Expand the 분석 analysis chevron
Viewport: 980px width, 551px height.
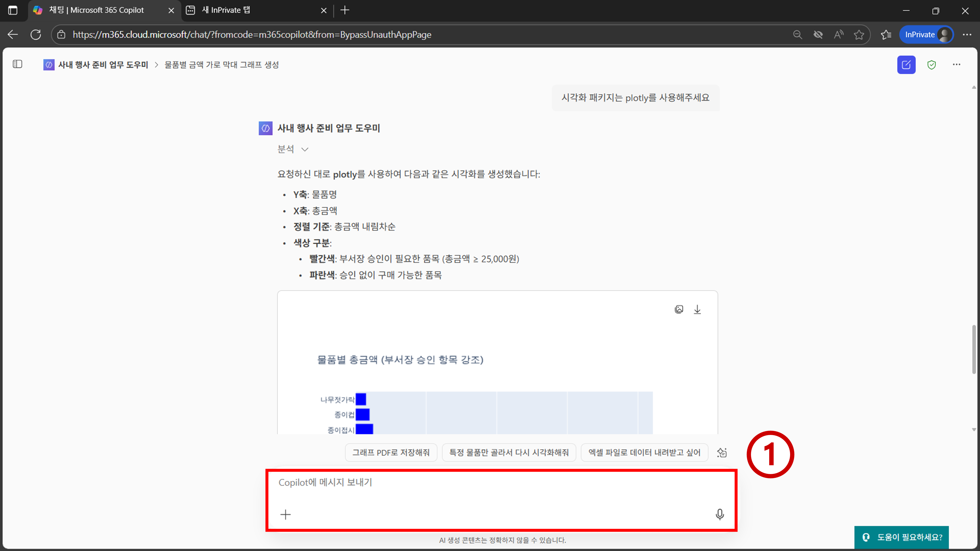point(305,149)
